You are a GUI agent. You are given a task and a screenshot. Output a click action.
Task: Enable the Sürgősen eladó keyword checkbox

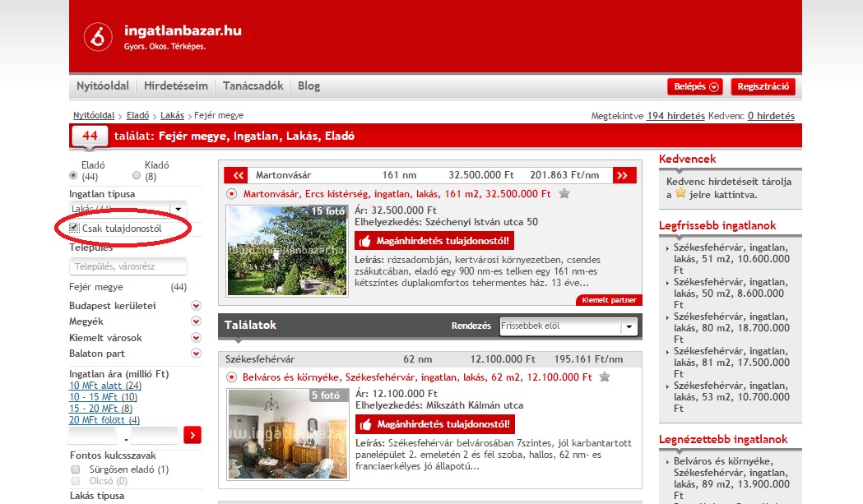(76, 469)
